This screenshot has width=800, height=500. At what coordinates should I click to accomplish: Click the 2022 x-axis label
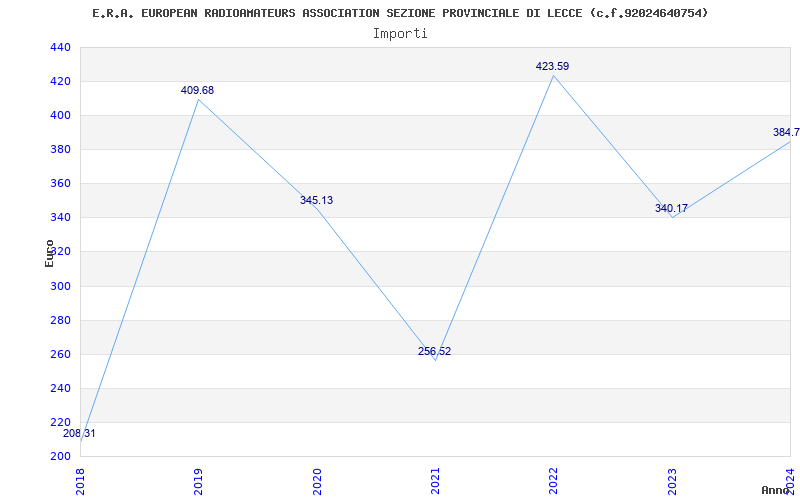tap(554, 481)
